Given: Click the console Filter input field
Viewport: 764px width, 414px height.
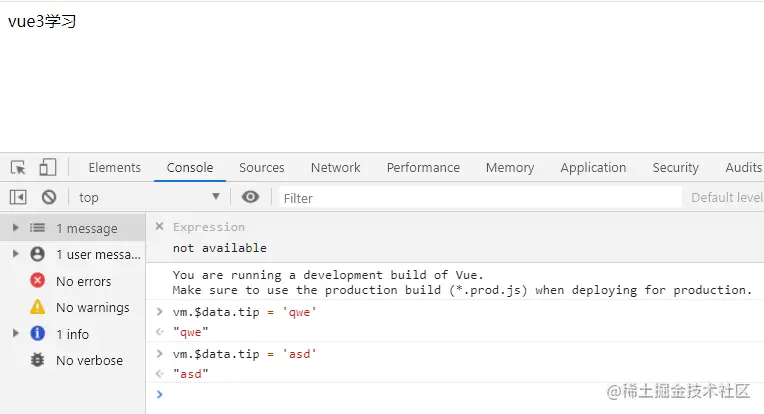Looking at the screenshot, I should click(480, 198).
